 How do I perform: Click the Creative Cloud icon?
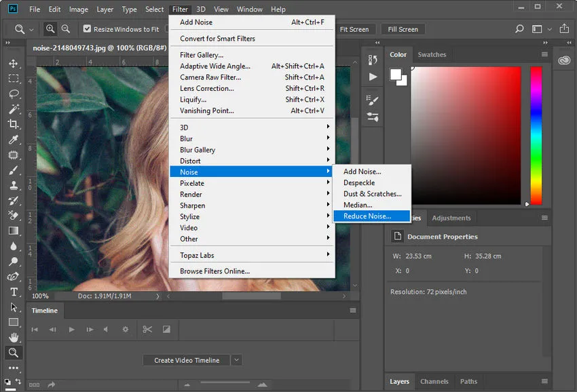tap(564, 60)
